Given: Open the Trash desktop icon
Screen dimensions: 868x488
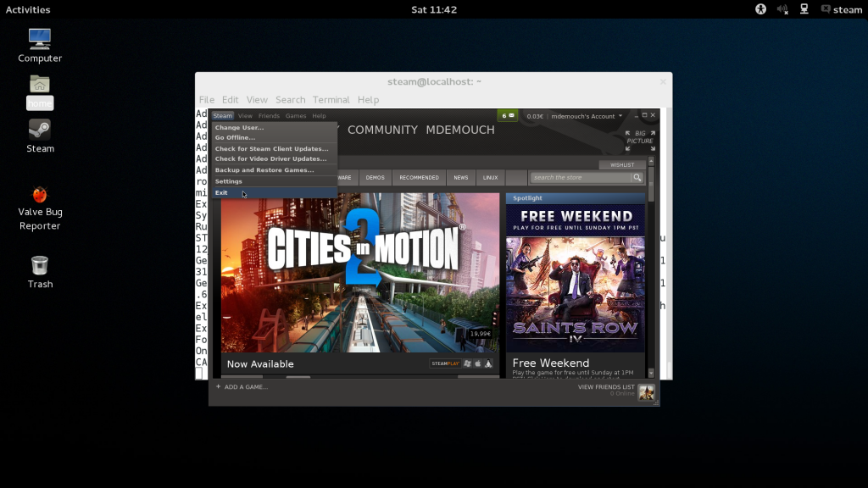Looking at the screenshot, I should 40,272.
